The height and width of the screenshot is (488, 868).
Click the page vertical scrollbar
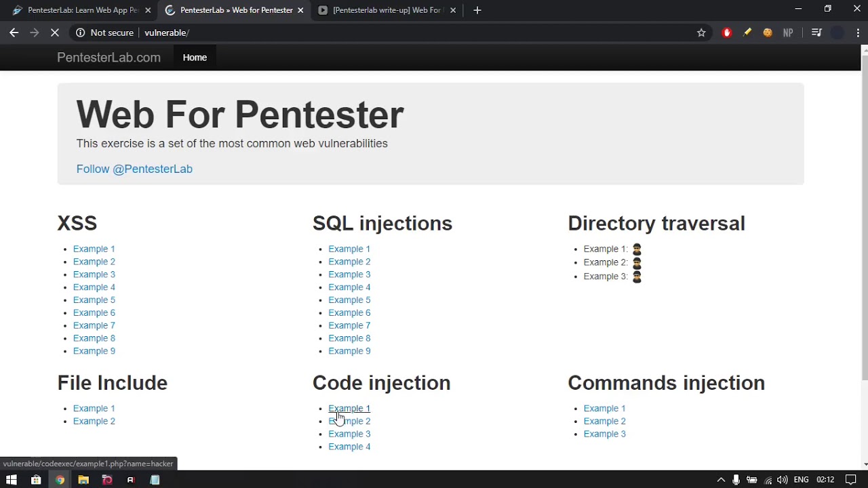(x=865, y=217)
